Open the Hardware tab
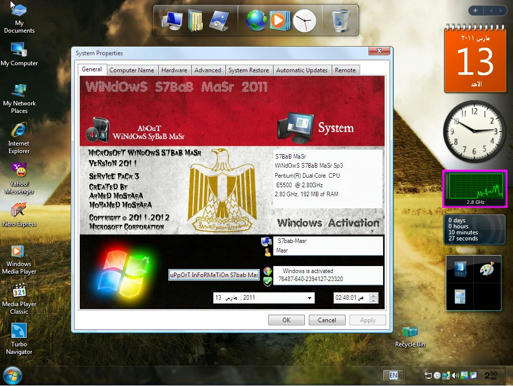This screenshot has height=386, width=513. point(174,70)
